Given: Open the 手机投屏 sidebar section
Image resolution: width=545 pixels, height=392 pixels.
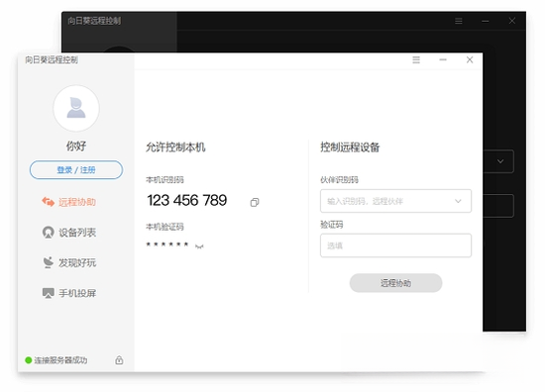Looking at the screenshot, I should (69, 293).
